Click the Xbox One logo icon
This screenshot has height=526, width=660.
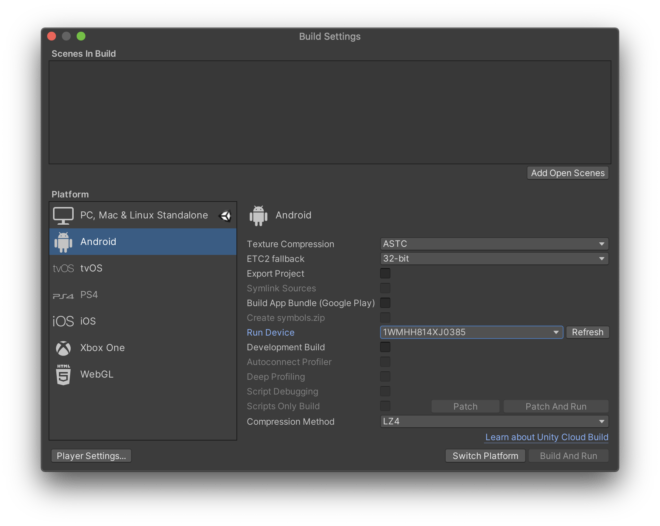pos(63,348)
